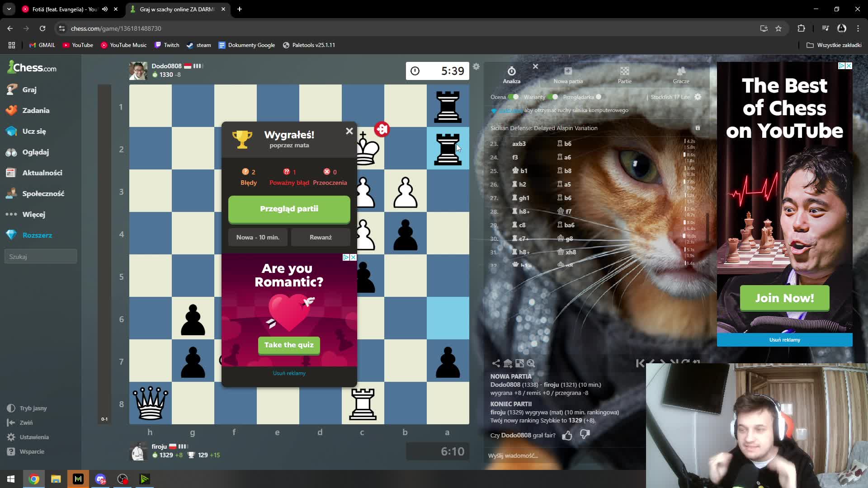Select move 31... Kxh8
This screenshot has height=488, width=868.
tap(567, 252)
